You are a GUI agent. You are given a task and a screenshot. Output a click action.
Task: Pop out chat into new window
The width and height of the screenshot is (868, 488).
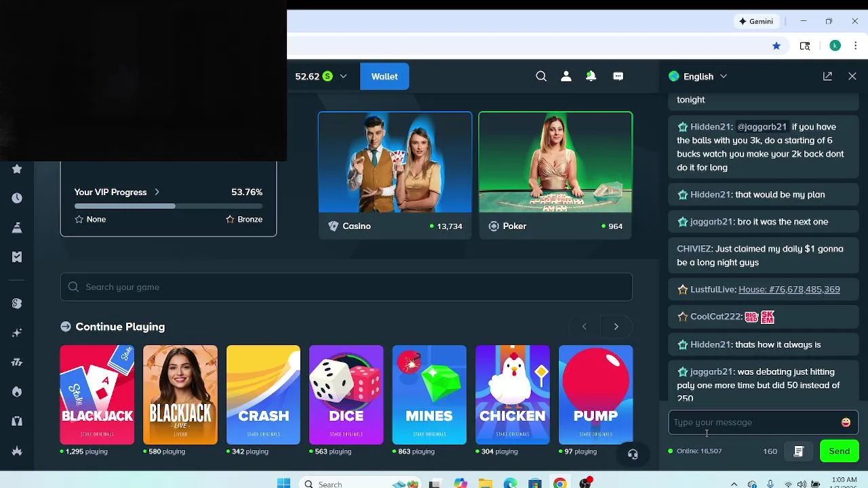coord(827,77)
